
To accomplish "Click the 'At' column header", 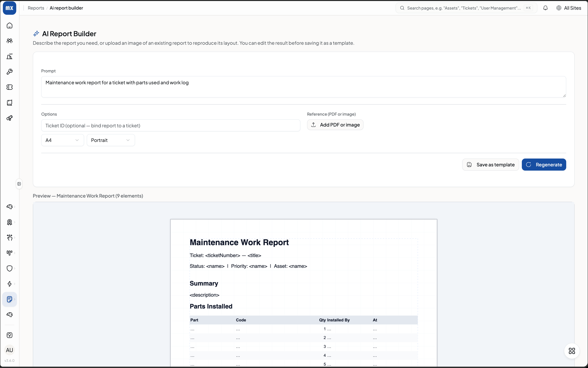I will pyautogui.click(x=375, y=320).
